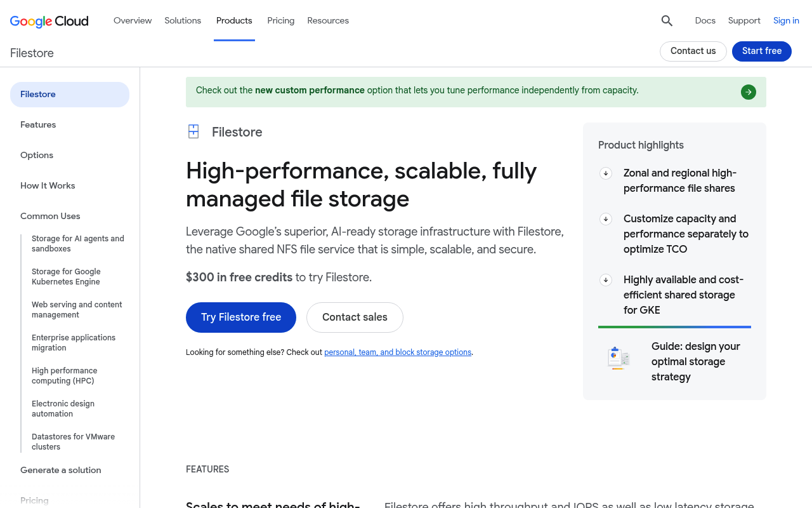Click the Filestore product icon
The height and width of the screenshot is (508, 812).
coord(193,131)
